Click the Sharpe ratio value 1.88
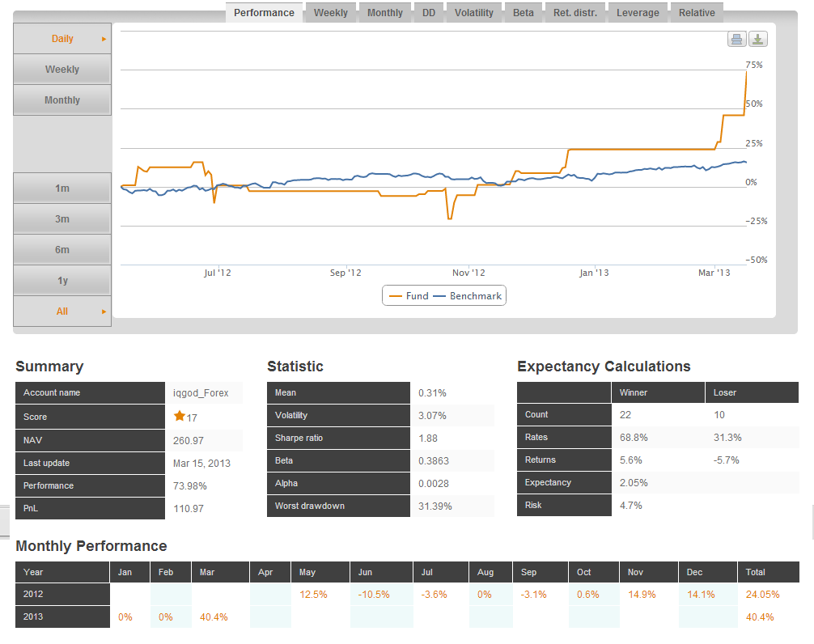Viewport: 814px width, 644px height. point(428,438)
